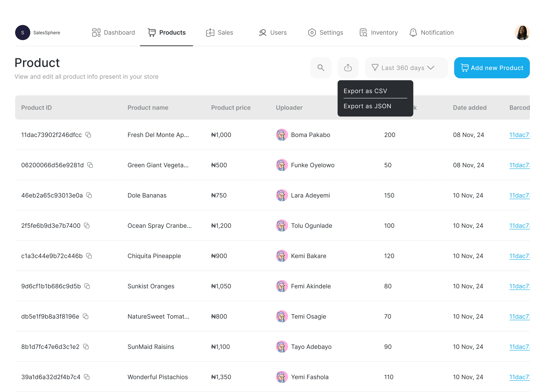Open barcode link for Fresh Del Monte row
This screenshot has width=545, height=392.
tap(519, 135)
